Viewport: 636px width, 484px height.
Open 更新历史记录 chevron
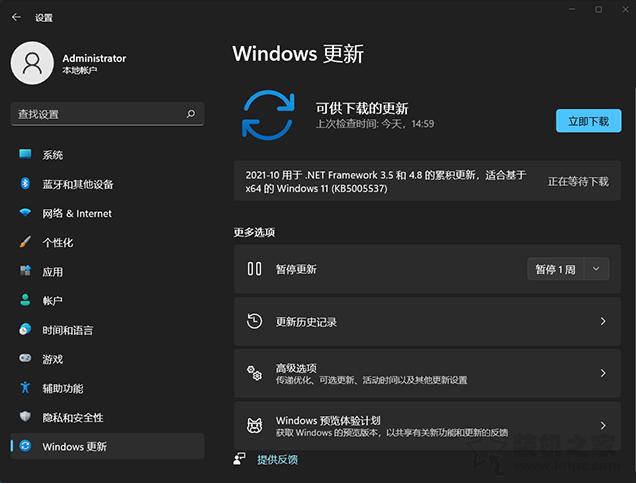click(x=603, y=321)
